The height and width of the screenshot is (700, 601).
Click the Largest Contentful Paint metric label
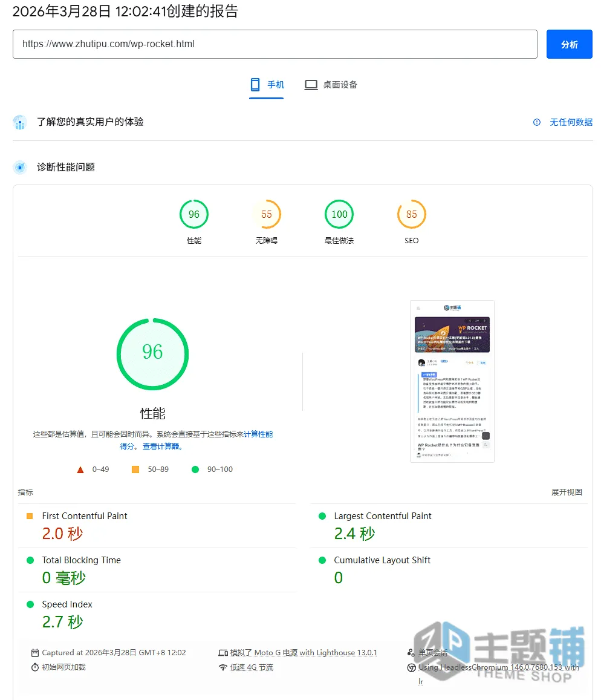coord(382,516)
